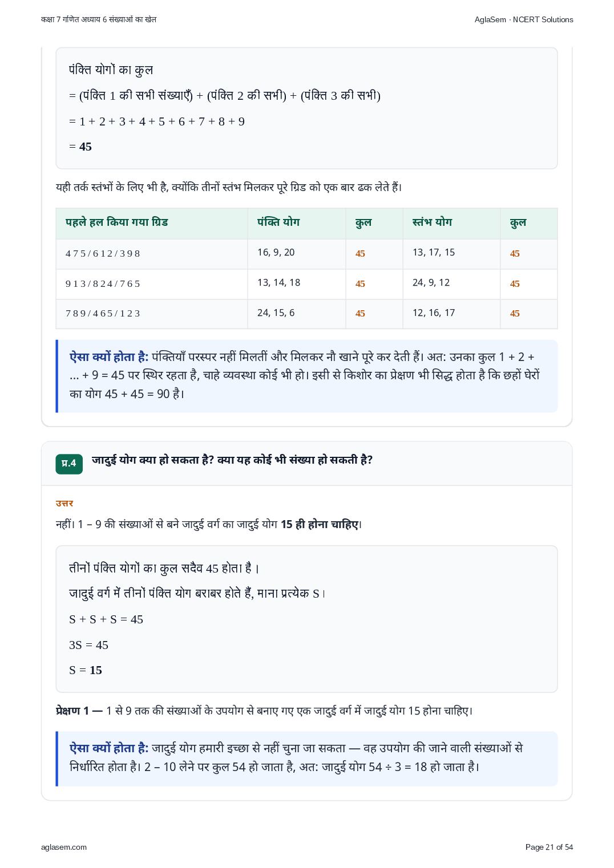This screenshot has height=868, width=614.
Task: Click column sums value 24, 9, 12
Action: coord(431,282)
